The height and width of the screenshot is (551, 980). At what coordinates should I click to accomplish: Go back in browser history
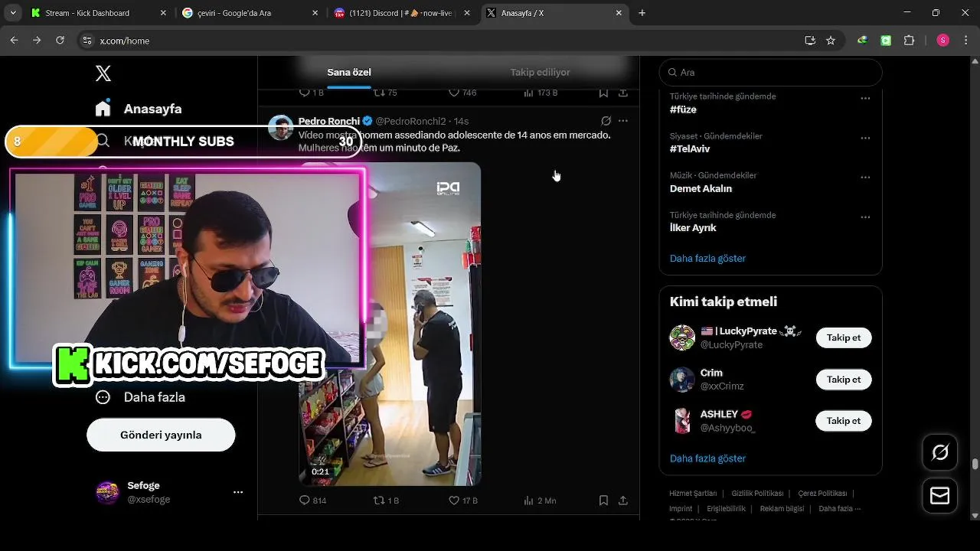click(x=14, y=41)
